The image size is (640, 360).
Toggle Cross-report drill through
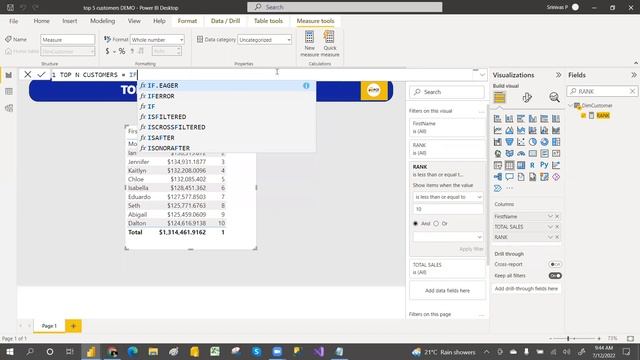pyautogui.click(x=555, y=264)
